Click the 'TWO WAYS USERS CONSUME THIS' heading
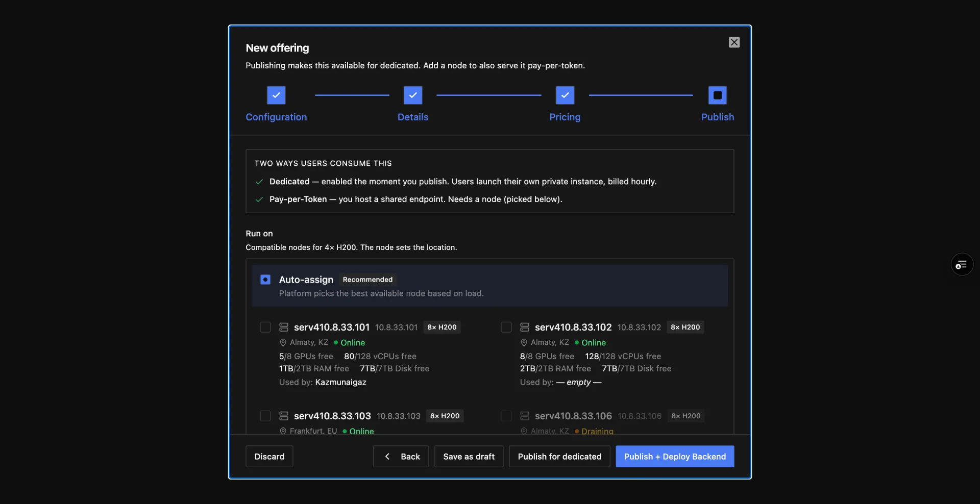Screen dimensions: 980x504 [323, 163]
